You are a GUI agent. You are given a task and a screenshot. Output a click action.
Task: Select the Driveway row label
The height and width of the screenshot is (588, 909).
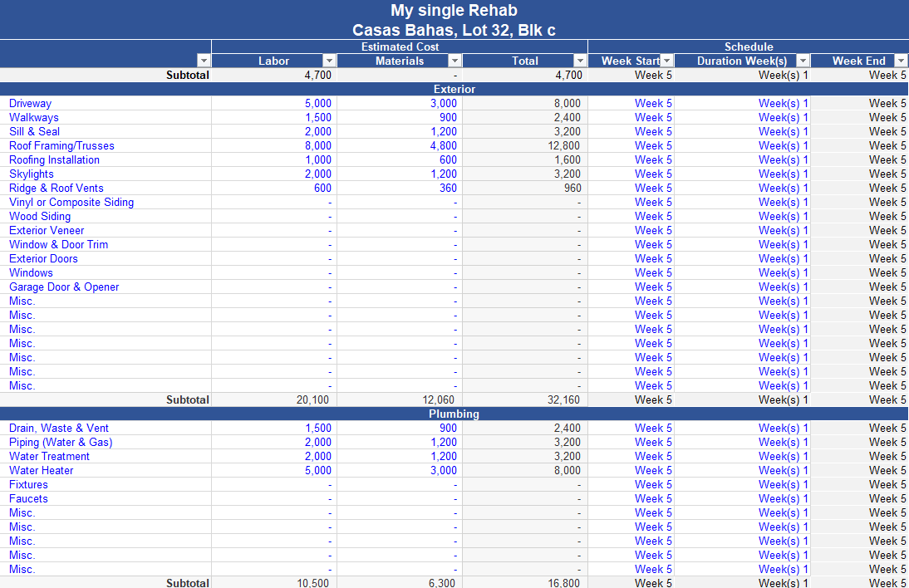point(30,104)
